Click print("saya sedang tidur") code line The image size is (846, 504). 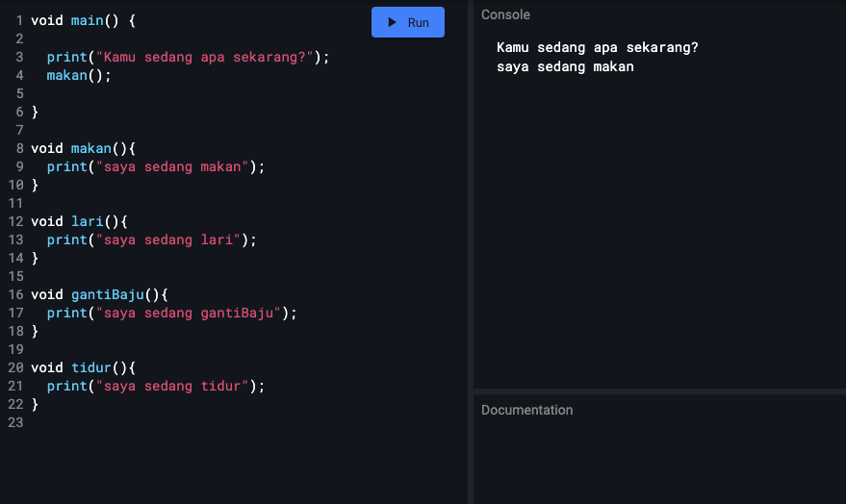pos(155,386)
